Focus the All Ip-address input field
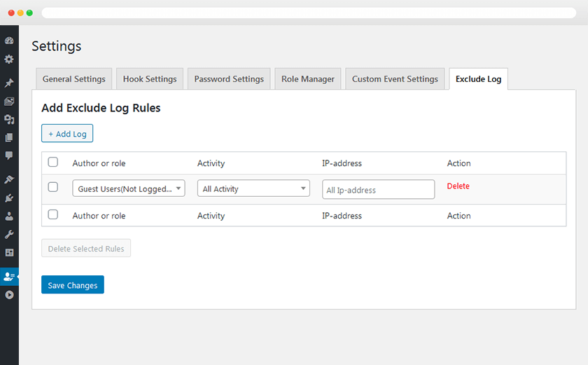Viewport: 588px width, 365px height. coord(378,190)
